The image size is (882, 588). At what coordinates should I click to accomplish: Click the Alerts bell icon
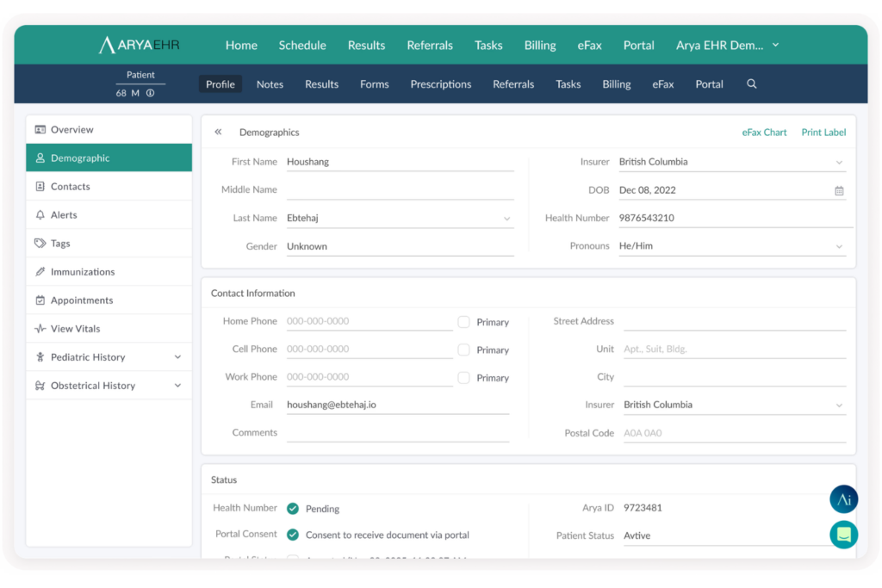40,214
